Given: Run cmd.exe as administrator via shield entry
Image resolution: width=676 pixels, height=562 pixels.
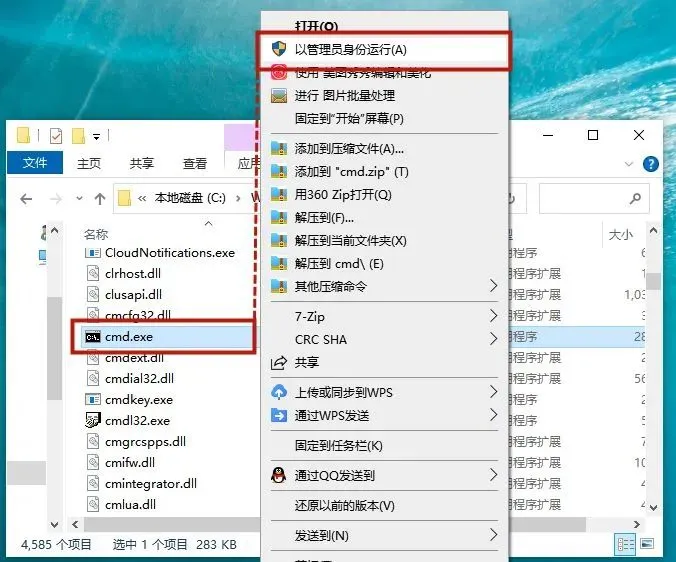Looking at the screenshot, I should (383, 50).
